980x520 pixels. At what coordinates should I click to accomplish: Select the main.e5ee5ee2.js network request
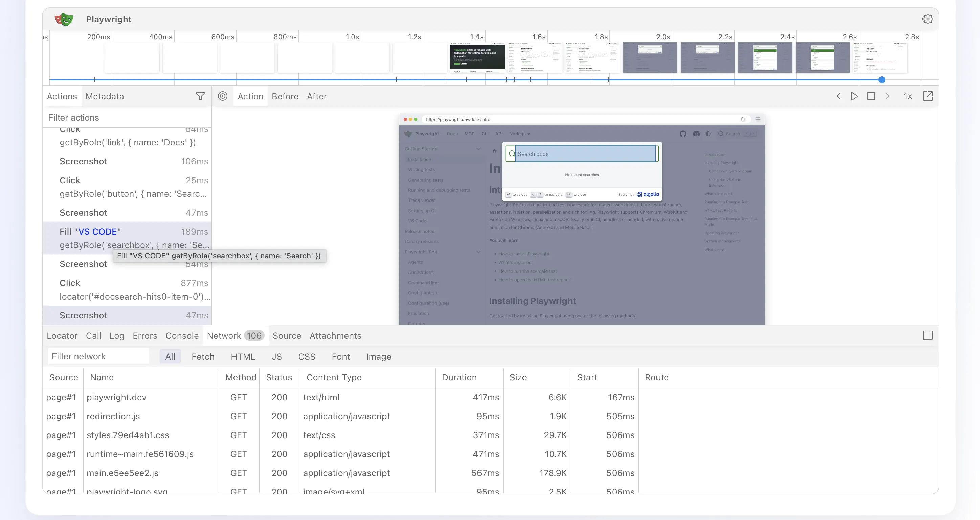coord(491,473)
